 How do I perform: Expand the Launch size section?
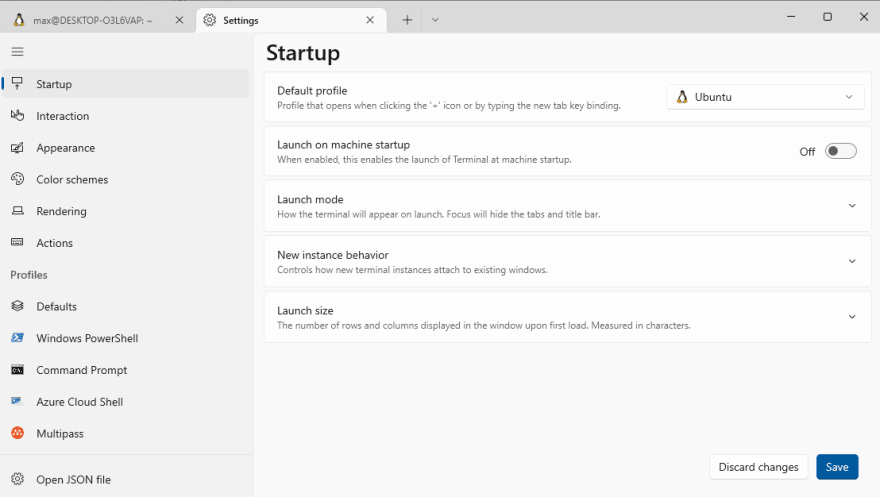[x=567, y=317]
